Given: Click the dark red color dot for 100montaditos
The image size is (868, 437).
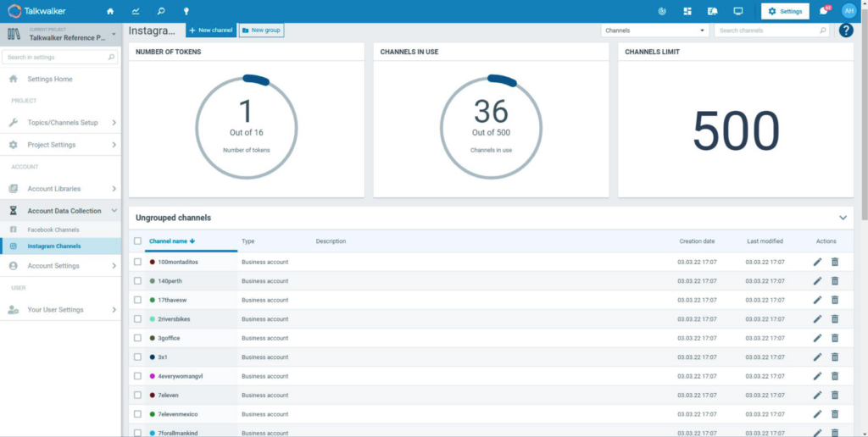Looking at the screenshot, I should (153, 263).
